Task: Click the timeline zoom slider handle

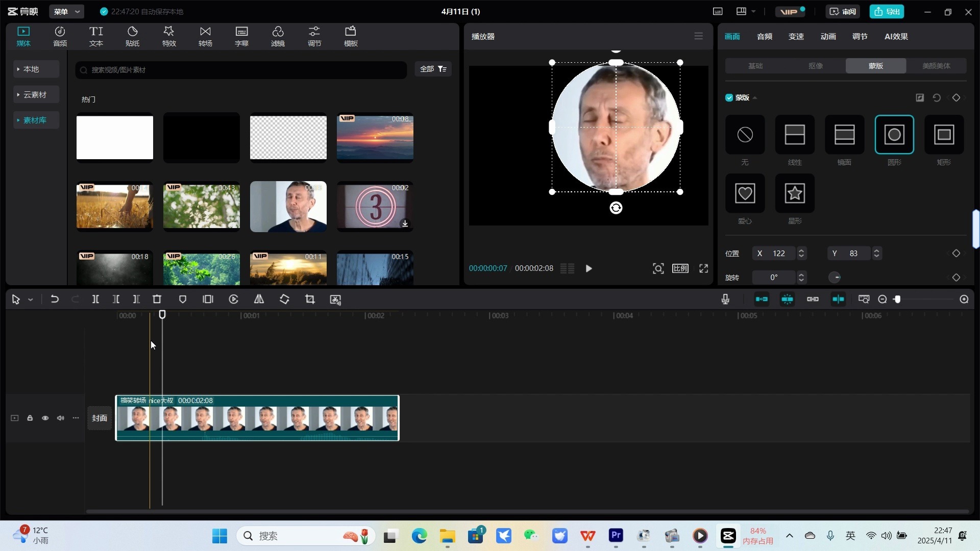Action: pyautogui.click(x=897, y=299)
